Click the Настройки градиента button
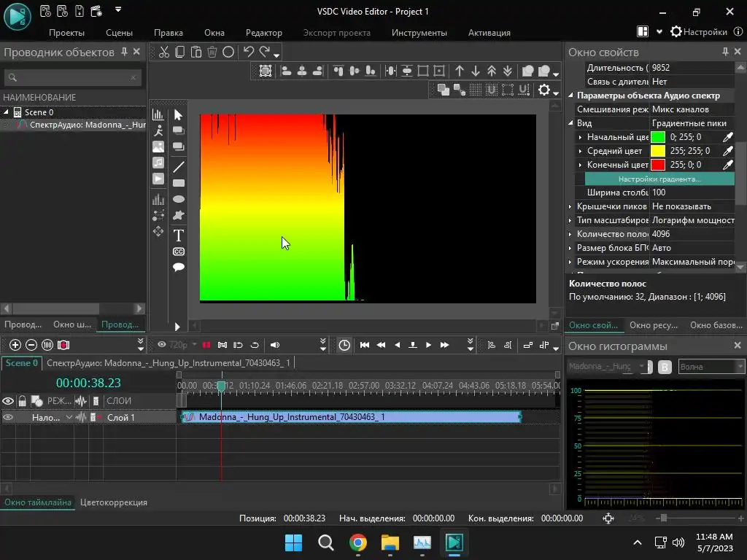Viewport: 747px width, 560px height. tap(659, 179)
